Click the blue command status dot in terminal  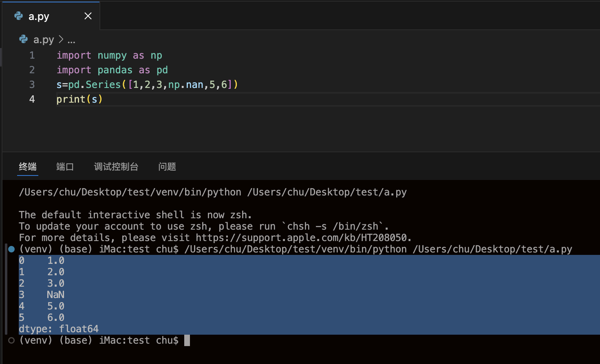pyautogui.click(x=11, y=249)
